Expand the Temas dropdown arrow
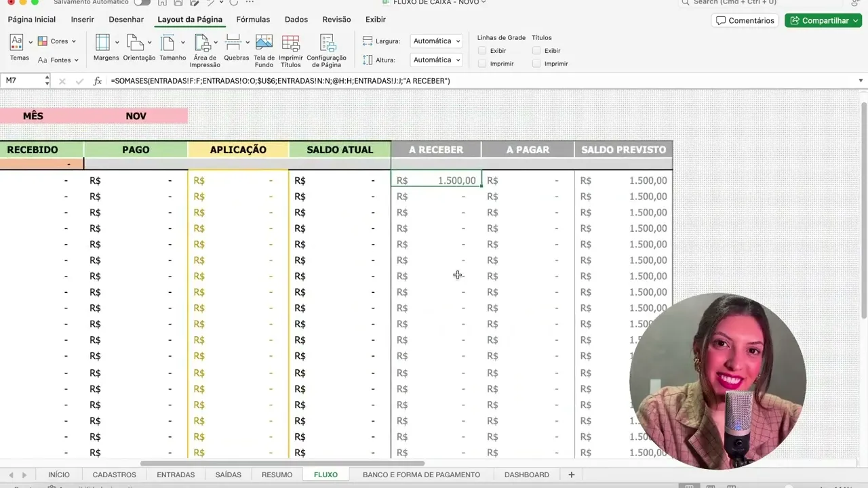The image size is (868, 488). click(x=31, y=42)
